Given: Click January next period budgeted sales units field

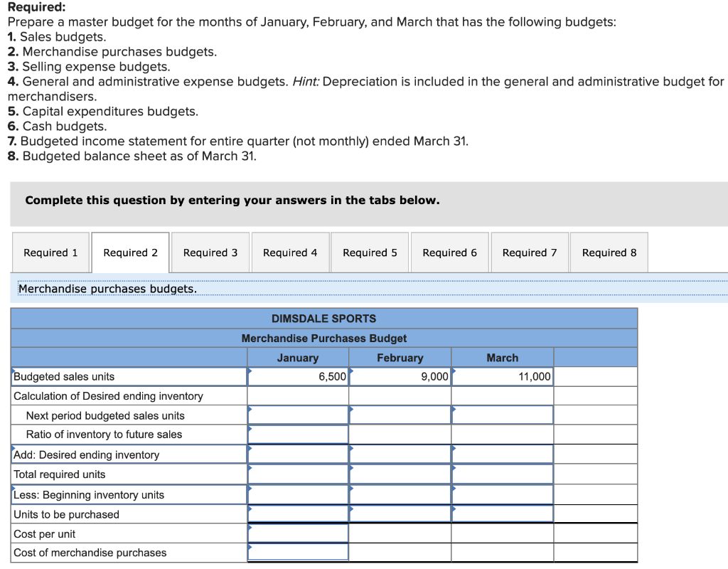Looking at the screenshot, I should click(x=298, y=414).
